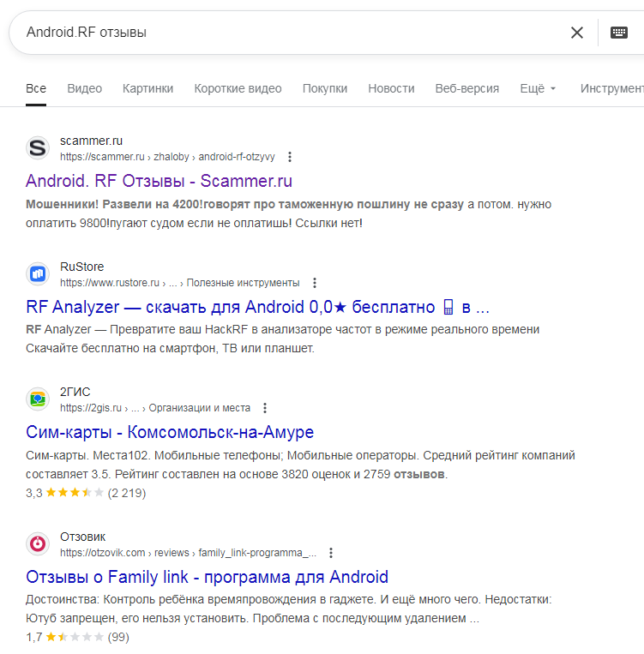Image resolution: width=644 pixels, height=654 pixels.
Task: Click the Отзовик site favicon
Action: (38, 543)
